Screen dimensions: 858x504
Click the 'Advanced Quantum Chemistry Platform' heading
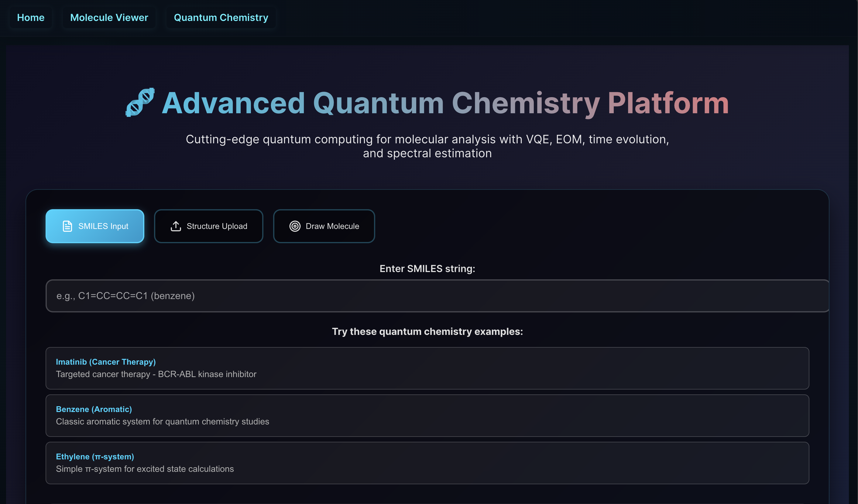point(445,103)
